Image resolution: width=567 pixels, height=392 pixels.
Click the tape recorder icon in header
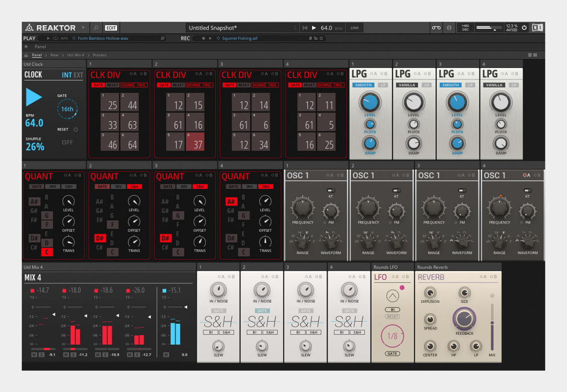436,28
